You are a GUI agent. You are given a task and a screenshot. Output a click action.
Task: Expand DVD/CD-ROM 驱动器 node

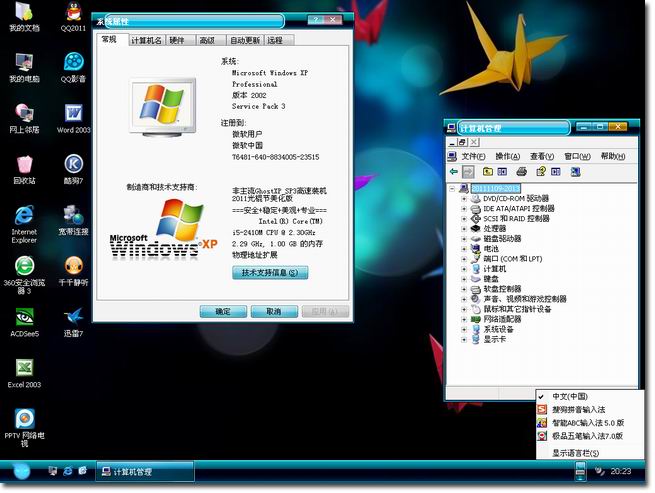464,199
